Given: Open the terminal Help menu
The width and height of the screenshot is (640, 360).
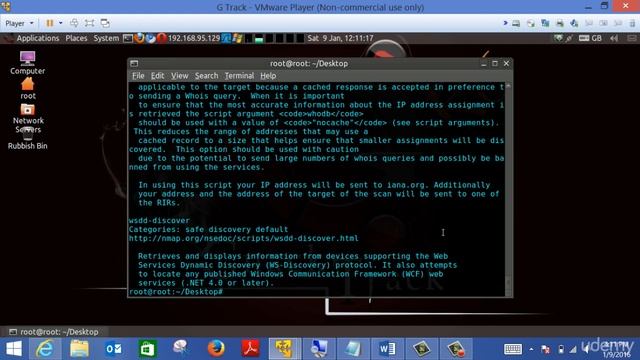Looking at the screenshot, I should coord(268,76).
